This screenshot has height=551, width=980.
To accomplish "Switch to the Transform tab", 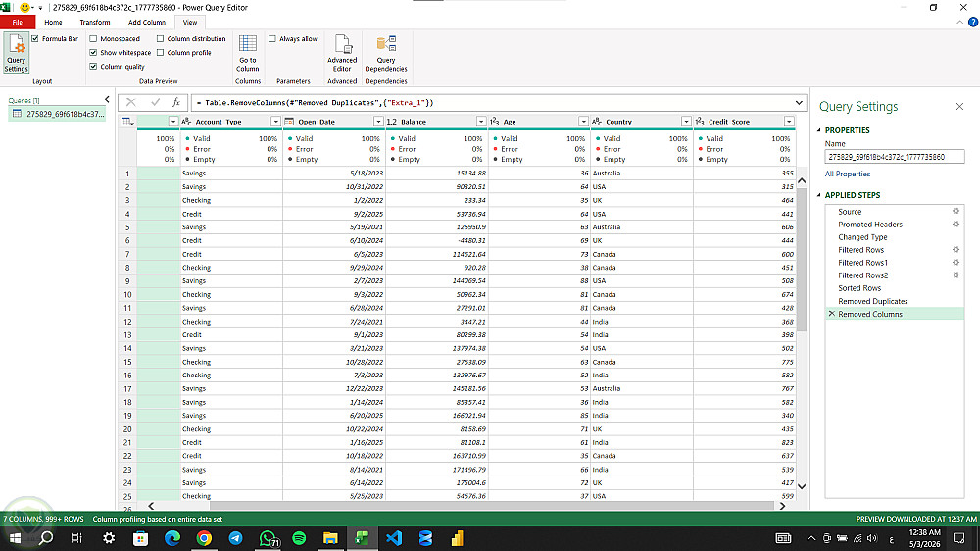I will 95,22.
